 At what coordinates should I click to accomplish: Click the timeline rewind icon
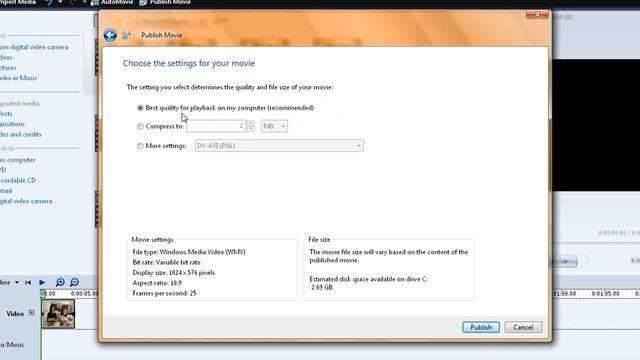[x=28, y=282]
